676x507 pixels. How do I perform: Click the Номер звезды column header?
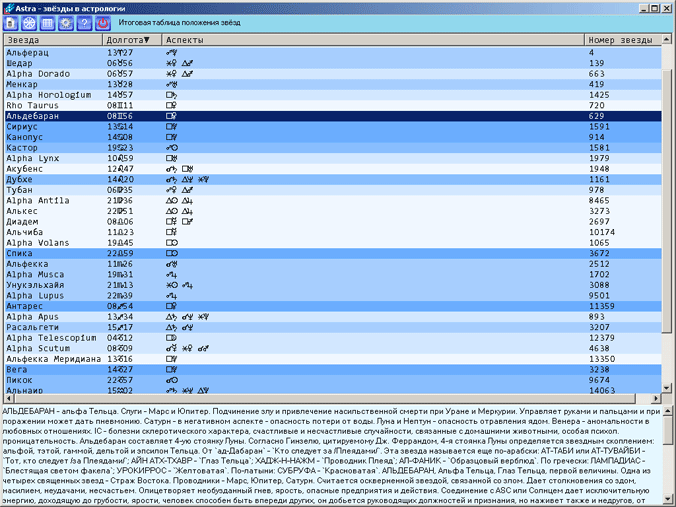click(x=620, y=40)
